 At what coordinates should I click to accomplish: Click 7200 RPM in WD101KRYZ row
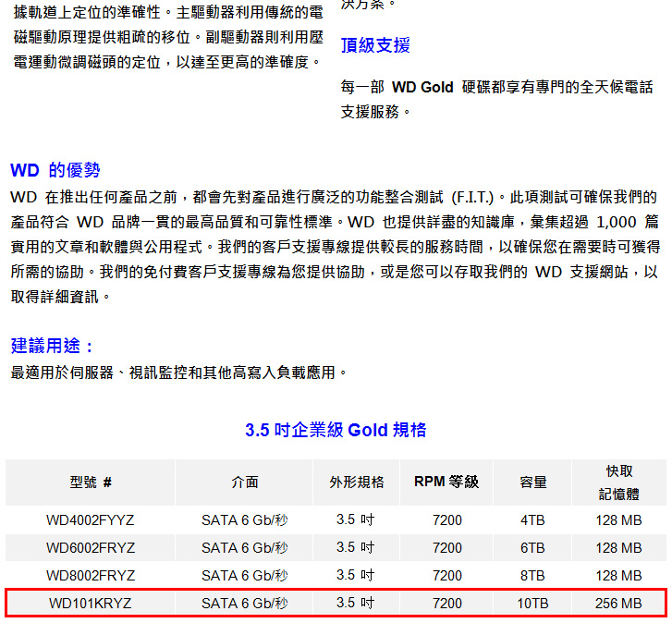point(447,604)
